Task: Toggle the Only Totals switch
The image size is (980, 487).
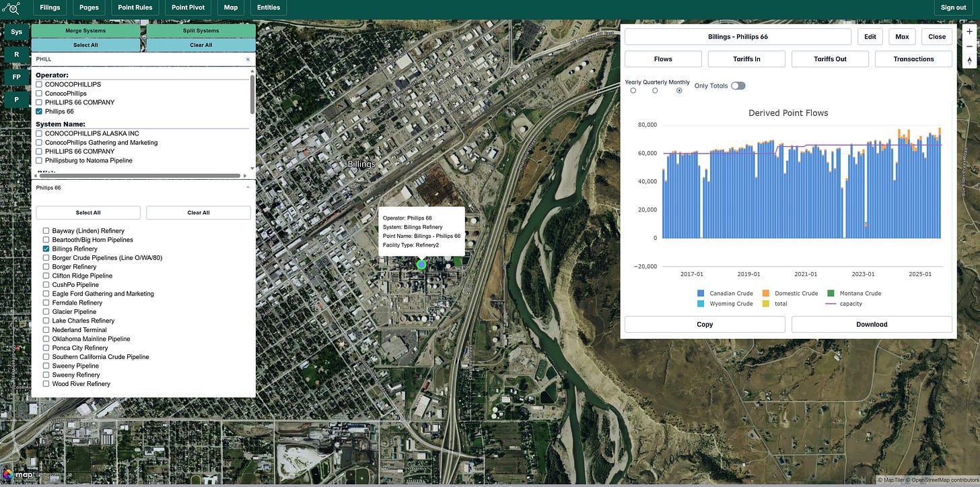Action: pyautogui.click(x=738, y=86)
